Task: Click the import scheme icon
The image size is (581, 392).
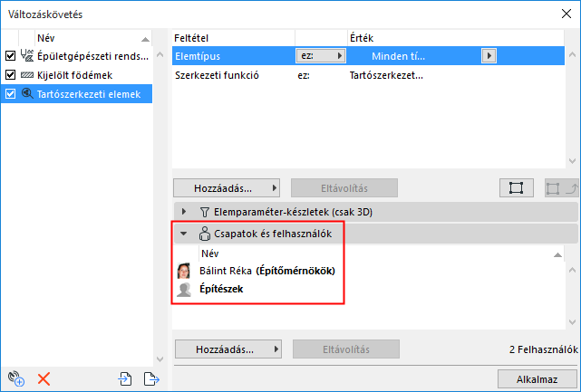Action: 125,379
